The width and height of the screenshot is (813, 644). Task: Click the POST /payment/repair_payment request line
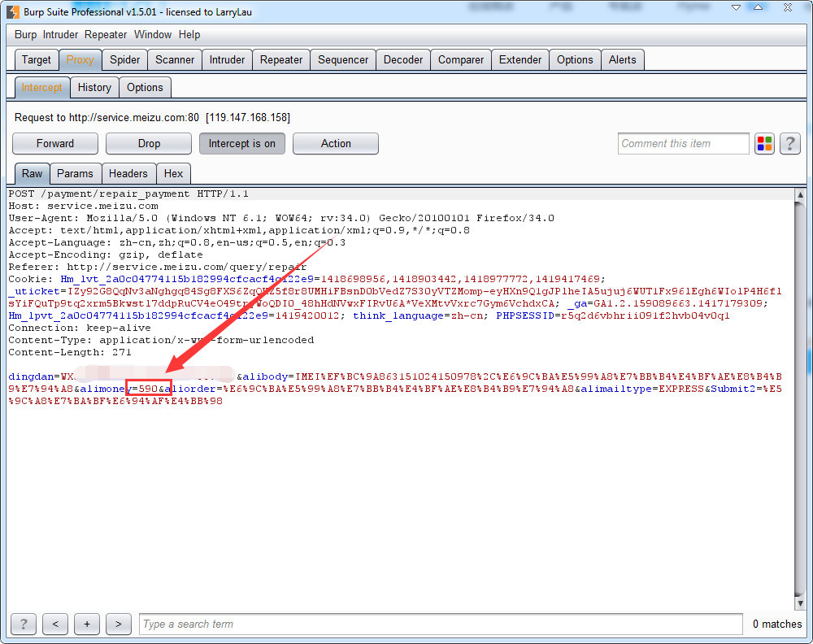tap(128, 194)
